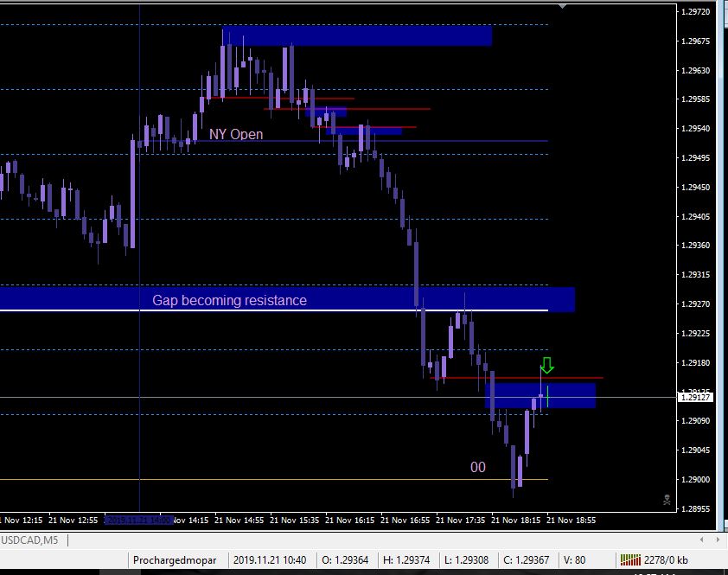This screenshot has width=728, height=575.
Task: Click the 21 Nov 12:55 time label
Action: click(x=73, y=521)
